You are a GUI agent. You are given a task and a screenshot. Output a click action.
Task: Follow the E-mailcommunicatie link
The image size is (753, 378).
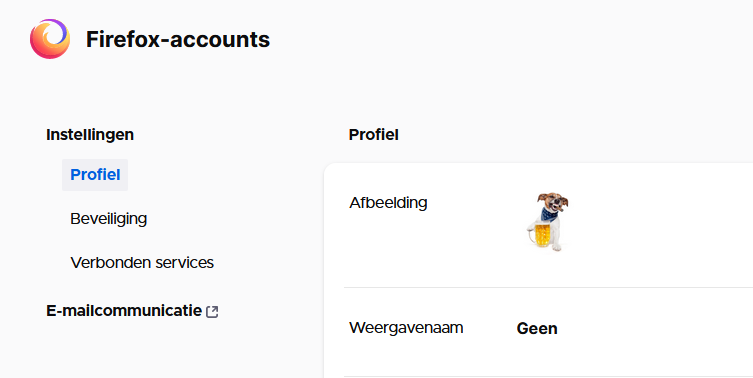point(124,311)
